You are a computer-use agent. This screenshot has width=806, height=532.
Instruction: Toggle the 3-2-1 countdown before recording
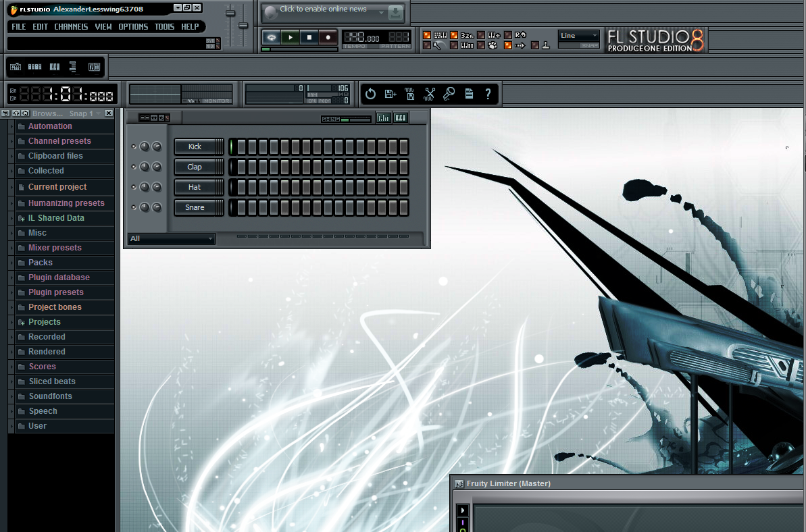[x=454, y=35]
